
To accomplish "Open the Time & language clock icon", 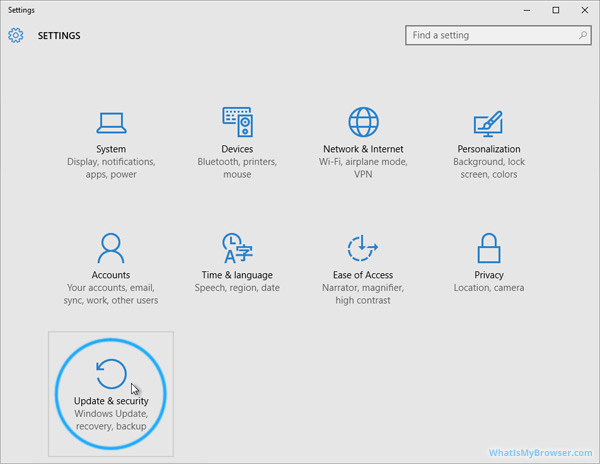I will (237, 248).
